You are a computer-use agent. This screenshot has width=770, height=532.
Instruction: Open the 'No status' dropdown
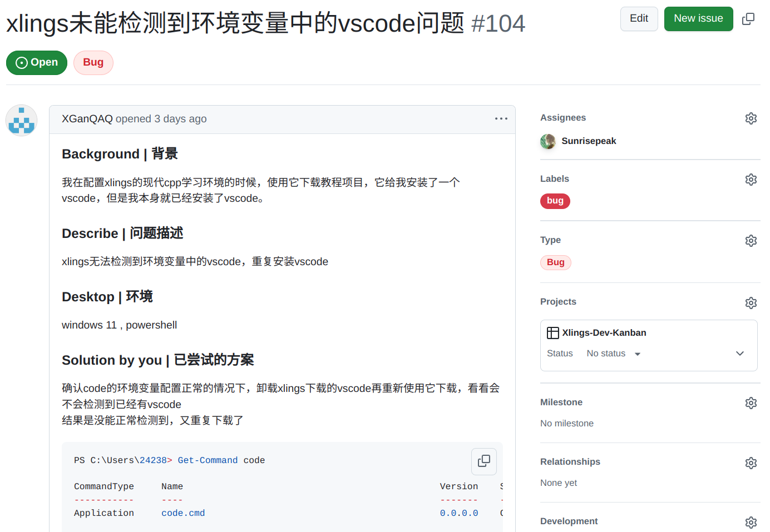click(614, 354)
